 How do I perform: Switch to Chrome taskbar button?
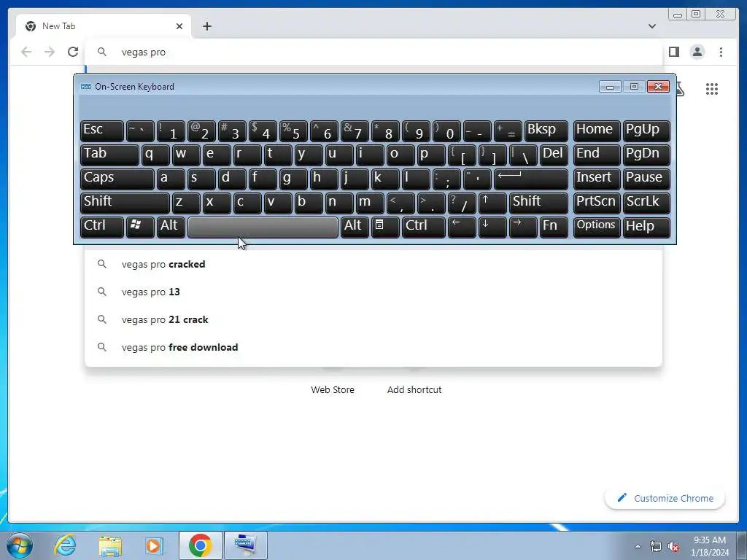click(x=200, y=545)
